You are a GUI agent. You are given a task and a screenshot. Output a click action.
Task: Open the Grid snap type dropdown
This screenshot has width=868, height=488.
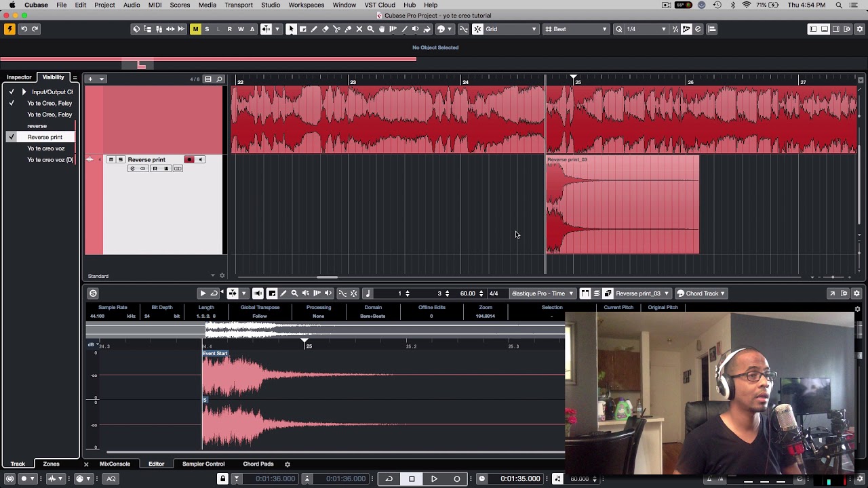point(511,29)
